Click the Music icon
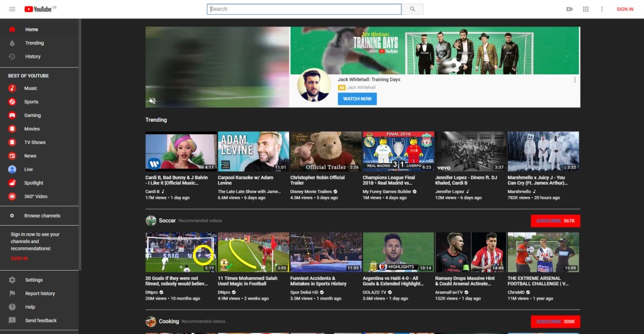Screen dimensions: 644x334 click(12, 88)
